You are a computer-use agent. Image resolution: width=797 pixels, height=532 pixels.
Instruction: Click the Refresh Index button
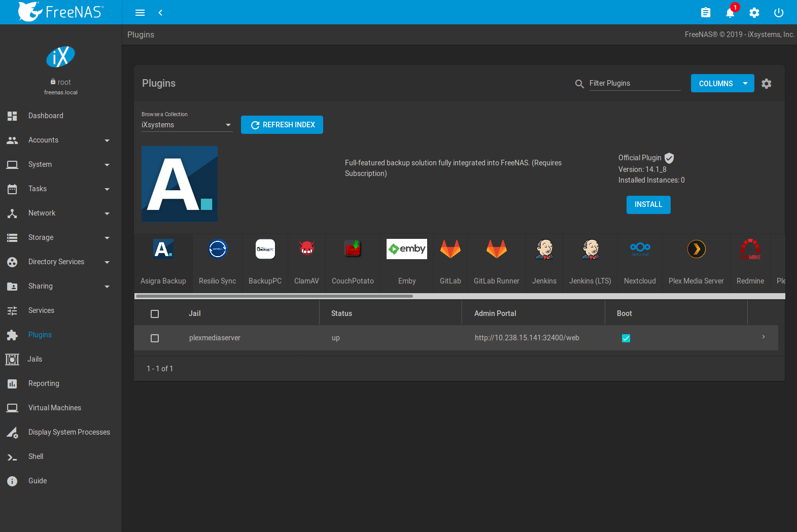(282, 125)
